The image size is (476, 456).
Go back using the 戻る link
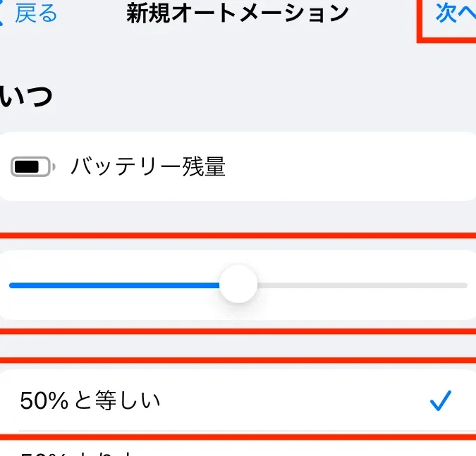pos(36,13)
